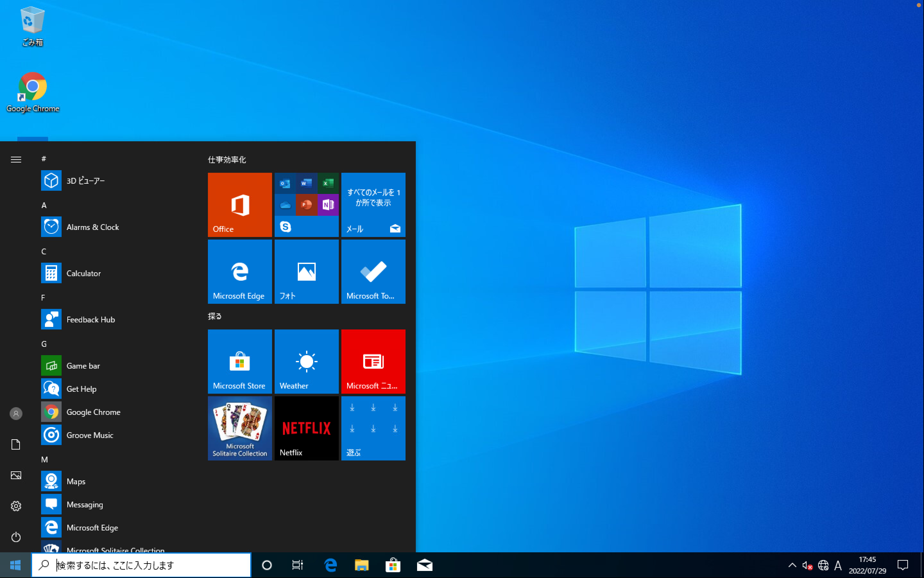
Task: Open the Microsoft Store tile
Action: click(240, 362)
